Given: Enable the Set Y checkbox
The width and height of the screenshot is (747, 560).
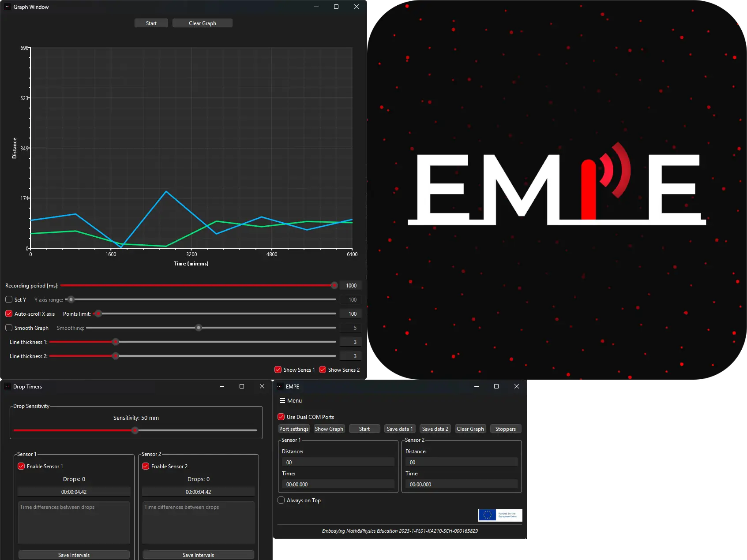Looking at the screenshot, I should point(9,299).
